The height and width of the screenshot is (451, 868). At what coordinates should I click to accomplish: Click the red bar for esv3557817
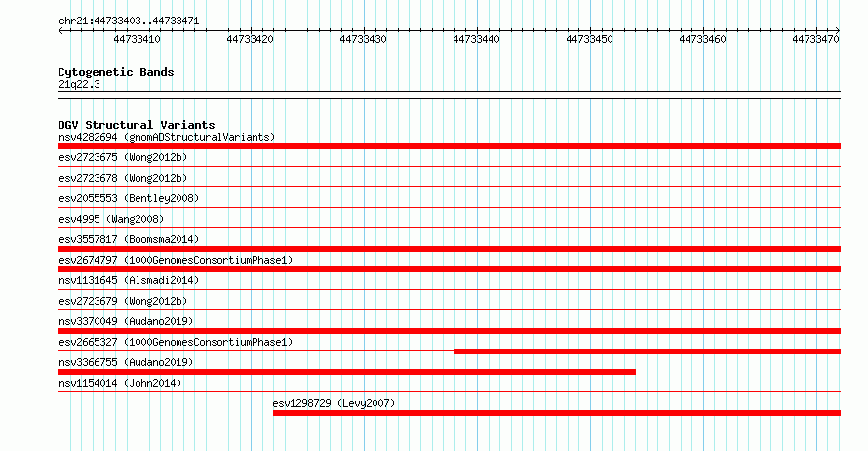pos(449,249)
